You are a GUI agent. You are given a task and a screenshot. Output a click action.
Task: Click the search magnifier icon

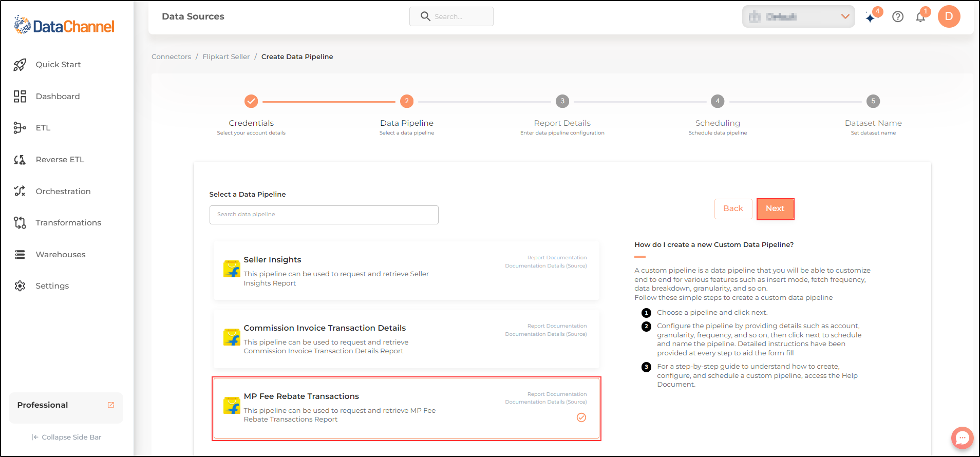pos(425,16)
